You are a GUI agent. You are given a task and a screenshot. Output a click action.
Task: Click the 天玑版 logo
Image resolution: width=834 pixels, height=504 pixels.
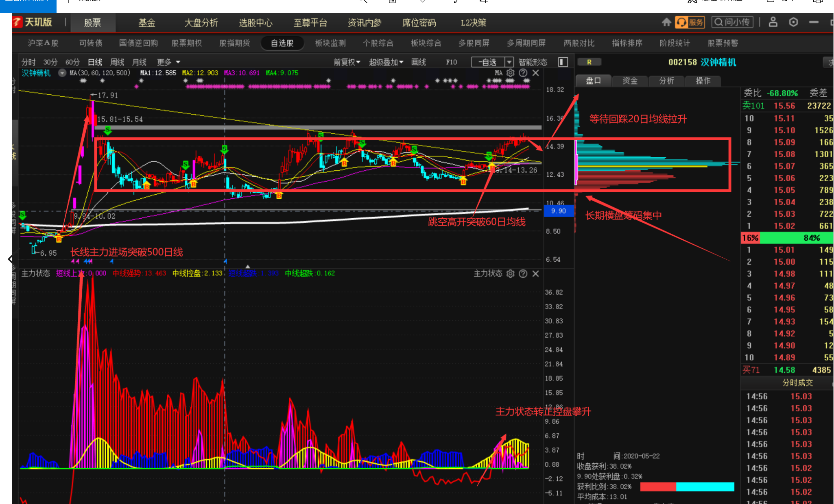33,22
